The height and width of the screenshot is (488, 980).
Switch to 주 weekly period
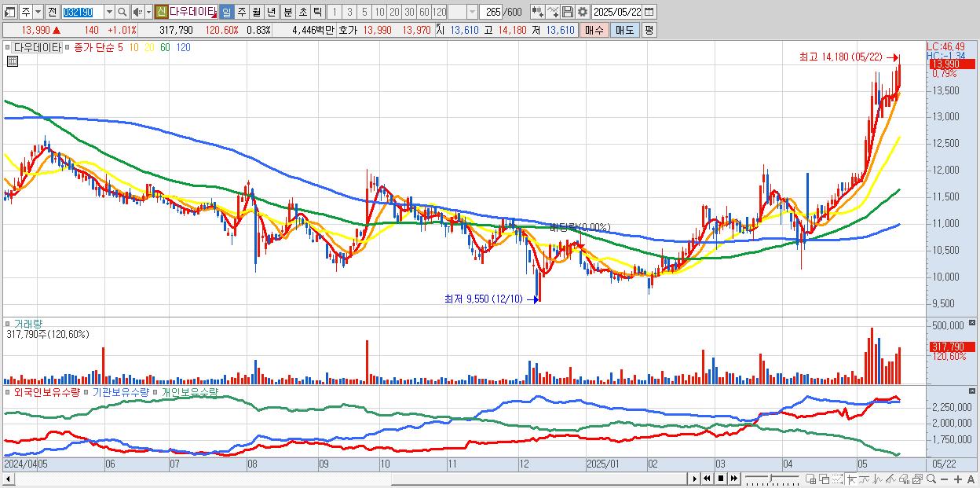tap(241, 12)
